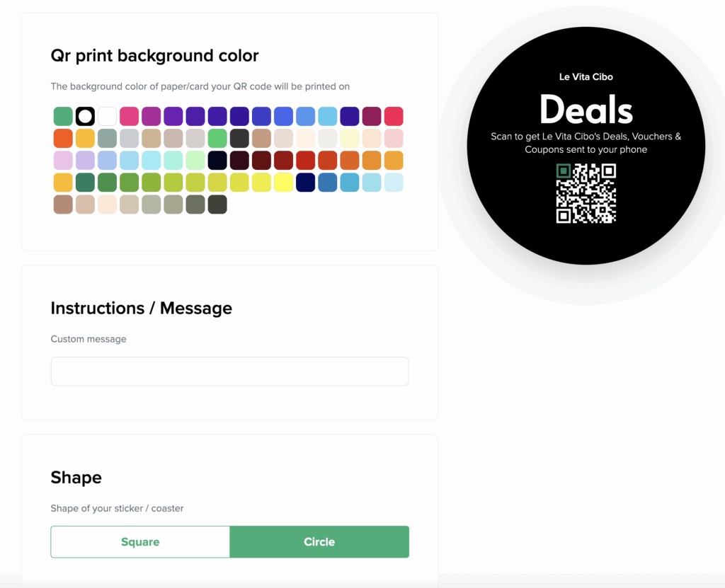Click the QR code in the Deals preview
Viewport: 725px width, 588px height.
586,193
